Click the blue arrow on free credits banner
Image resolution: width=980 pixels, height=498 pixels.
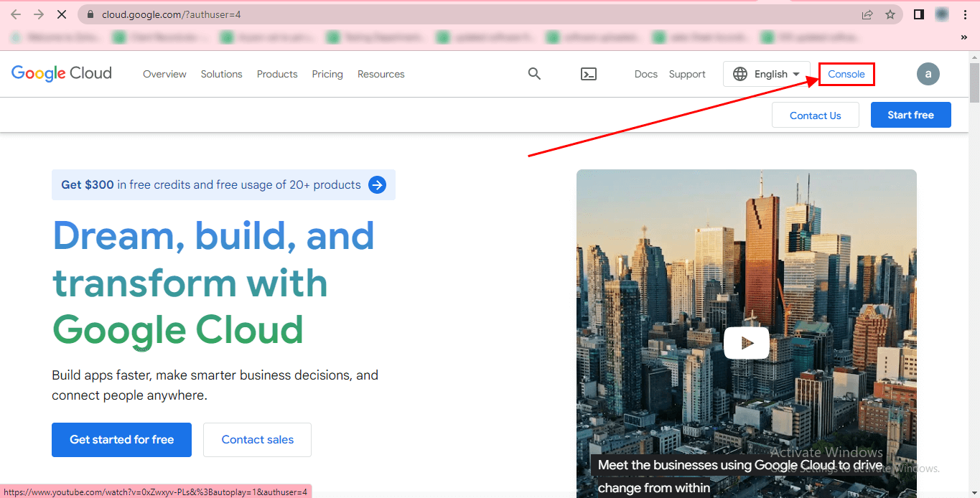(x=377, y=185)
